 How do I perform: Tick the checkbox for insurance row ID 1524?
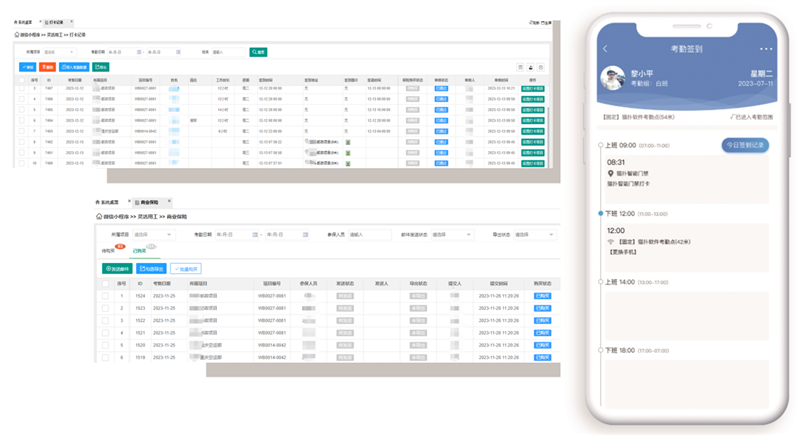(x=105, y=296)
